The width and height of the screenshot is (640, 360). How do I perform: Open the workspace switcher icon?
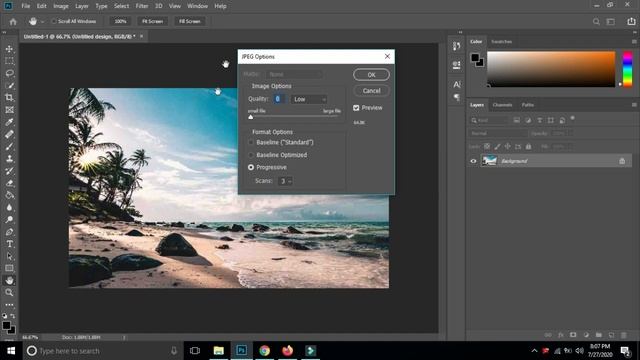(x=611, y=22)
